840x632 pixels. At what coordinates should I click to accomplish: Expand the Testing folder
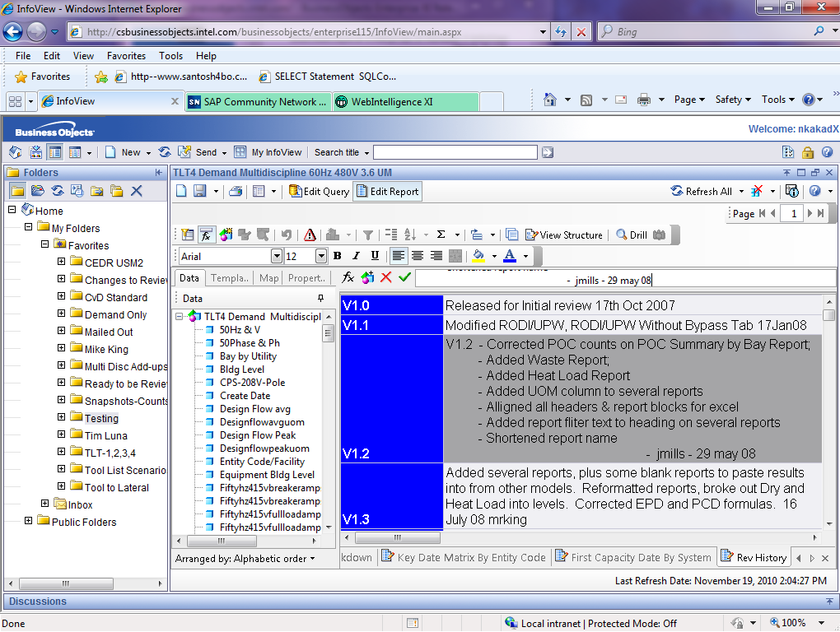62,417
